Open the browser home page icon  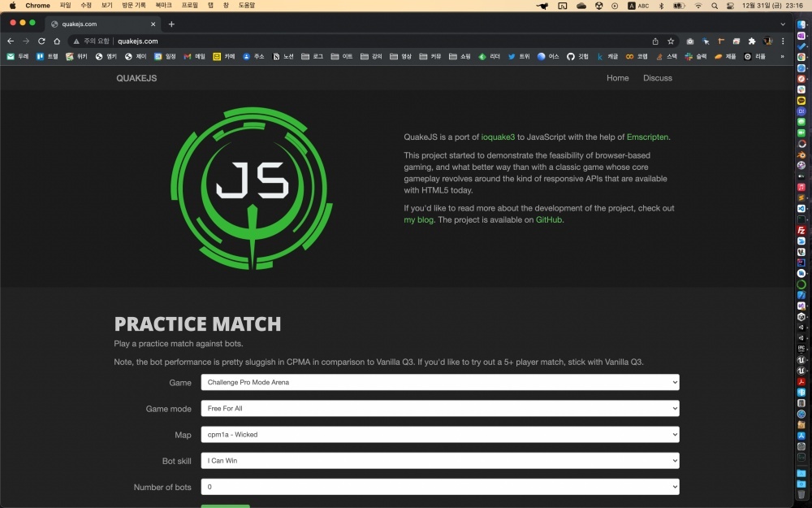(x=57, y=41)
